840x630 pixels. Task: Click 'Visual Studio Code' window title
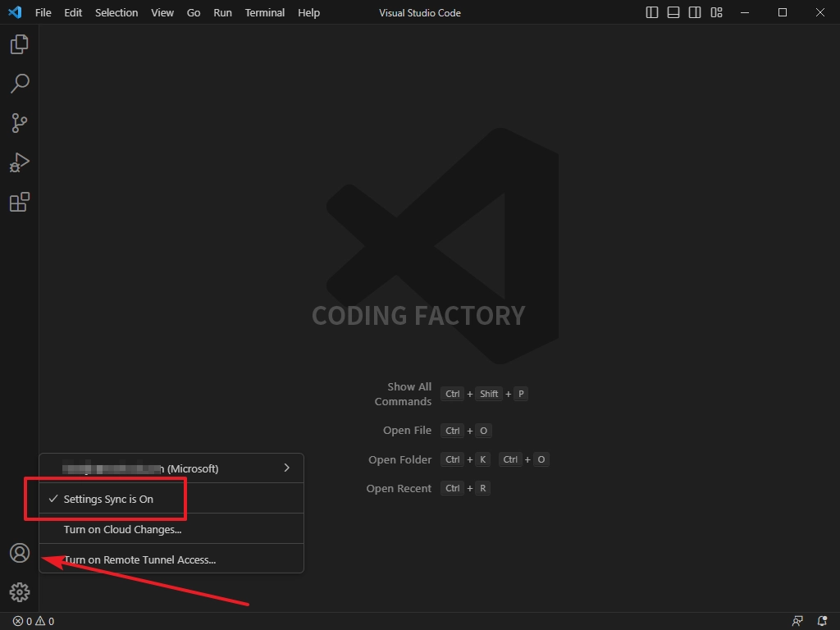pos(420,13)
